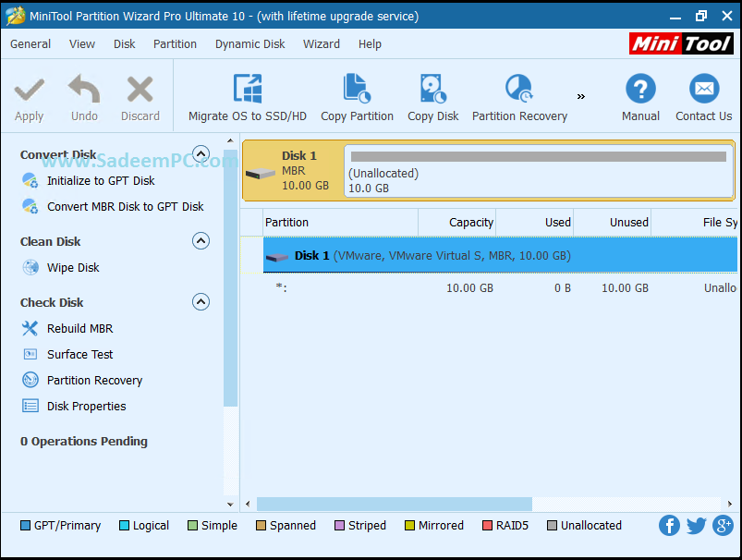
Task: Open the Help menu
Action: click(x=370, y=44)
